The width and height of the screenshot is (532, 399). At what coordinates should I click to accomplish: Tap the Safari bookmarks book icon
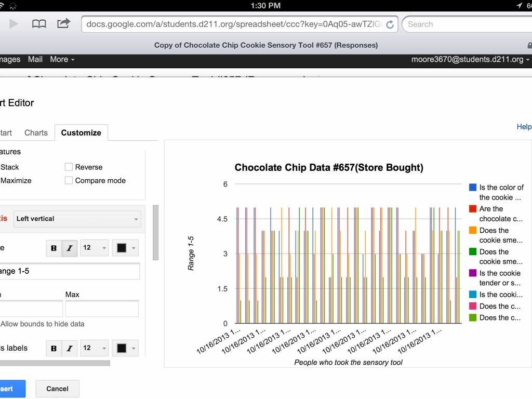[x=39, y=24]
